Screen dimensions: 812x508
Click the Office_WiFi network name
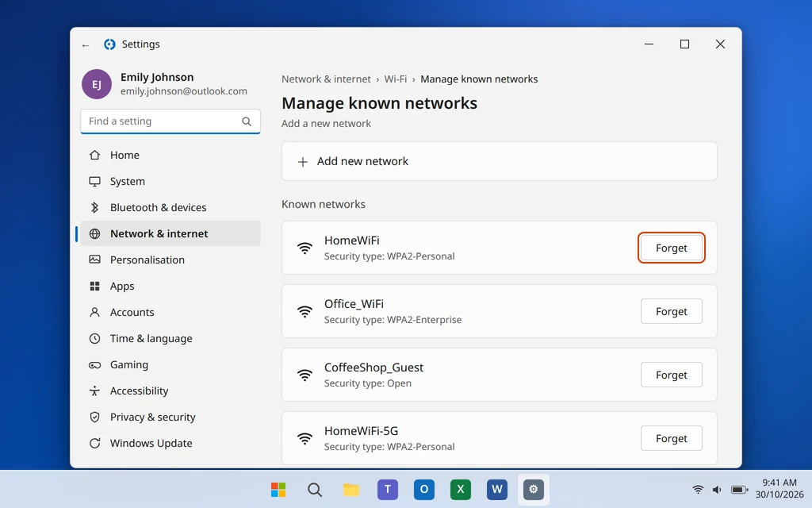coord(354,304)
